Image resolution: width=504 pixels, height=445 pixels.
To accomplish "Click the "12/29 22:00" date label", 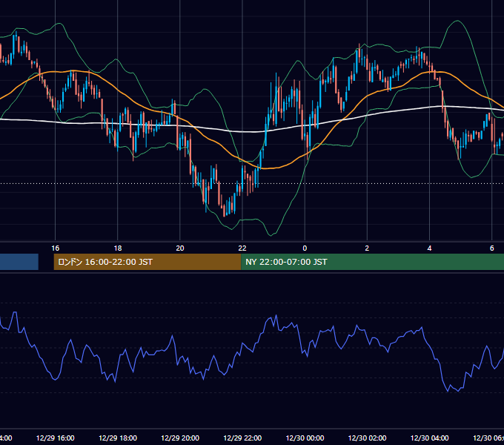I will click(x=242, y=438).
